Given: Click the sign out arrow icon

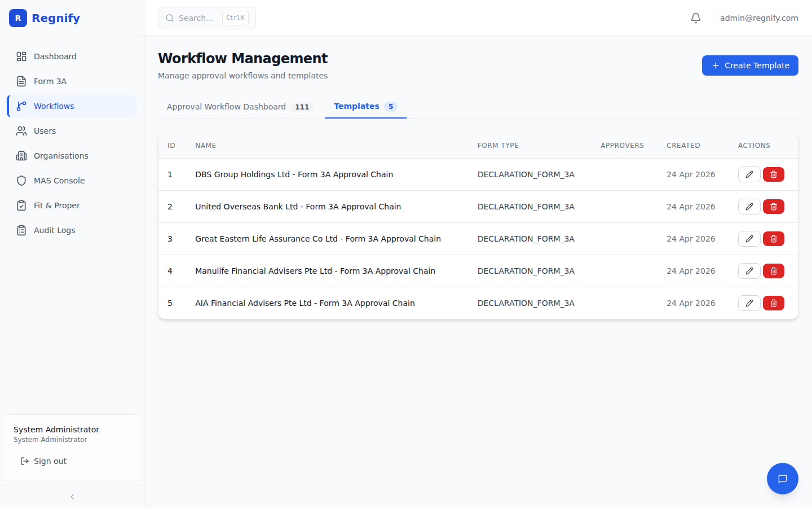Looking at the screenshot, I should click(25, 461).
